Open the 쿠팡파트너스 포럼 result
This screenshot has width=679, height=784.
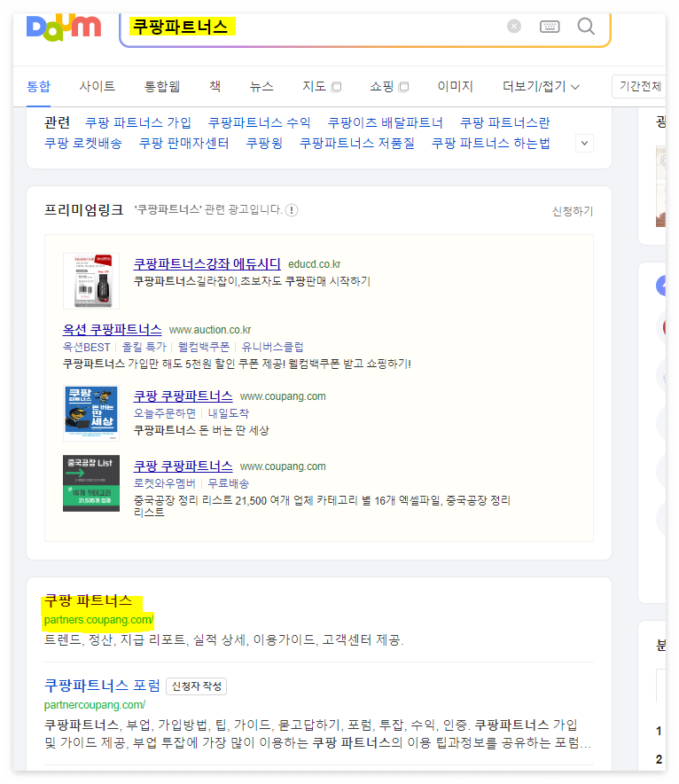pyautogui.click(x=102, y=686)
